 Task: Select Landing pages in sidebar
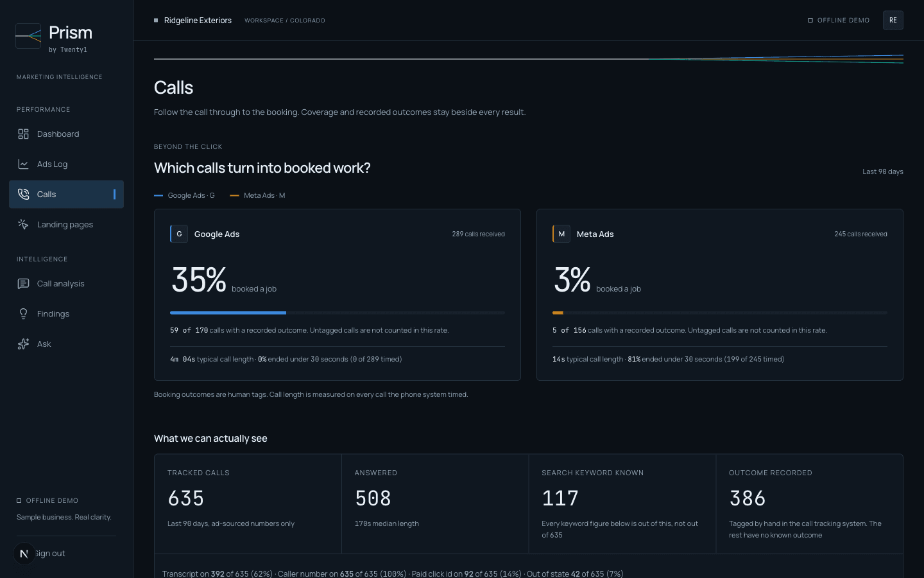pos(66,224)
